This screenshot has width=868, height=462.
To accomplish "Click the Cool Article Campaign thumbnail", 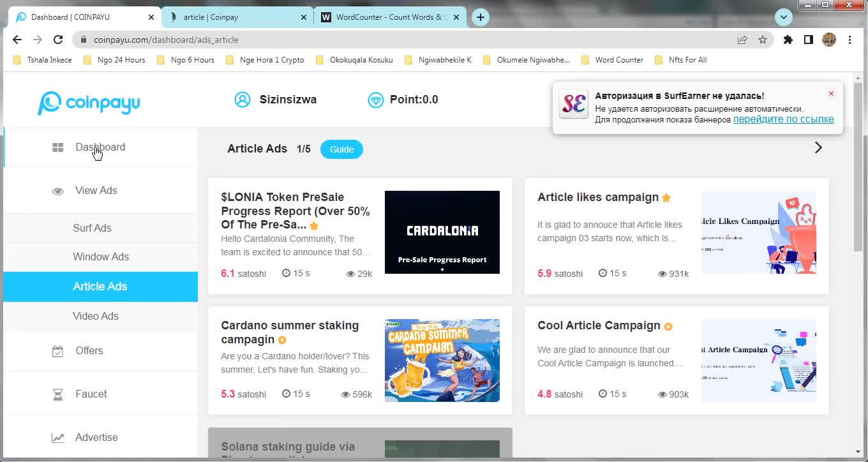I will click(x=759, y=361).
